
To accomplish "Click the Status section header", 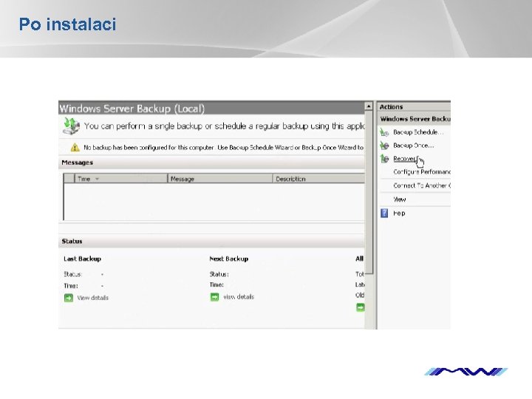I will (x=211, y=241).
